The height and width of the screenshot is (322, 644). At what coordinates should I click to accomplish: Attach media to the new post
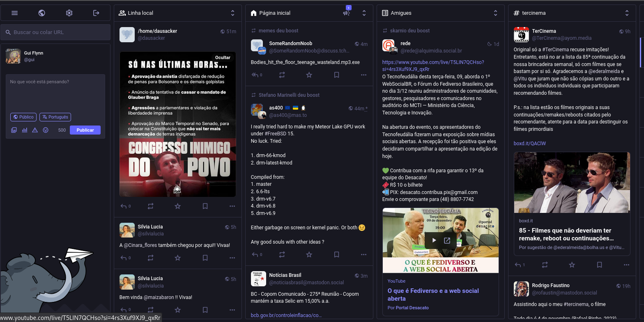pyautogui.click(x=14, y=130)
